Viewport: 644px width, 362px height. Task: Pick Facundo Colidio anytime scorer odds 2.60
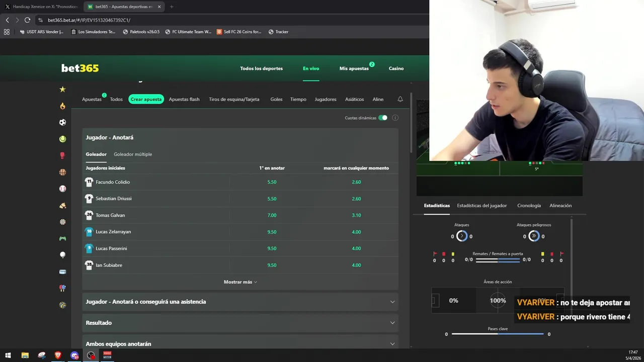click(356, 182)
